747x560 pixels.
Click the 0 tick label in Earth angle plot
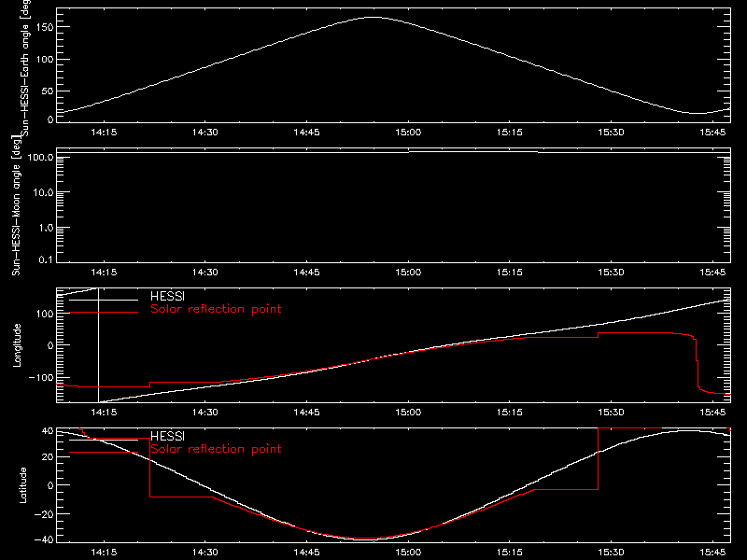pos(50,119)
